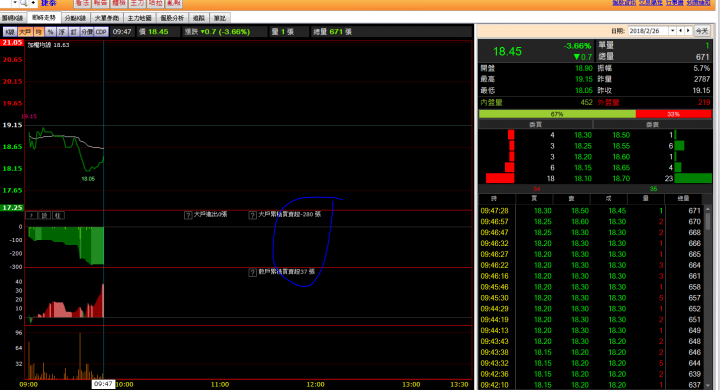Select the 09:45:30 trade row
The image size is (720, 390).
[591, 298]
